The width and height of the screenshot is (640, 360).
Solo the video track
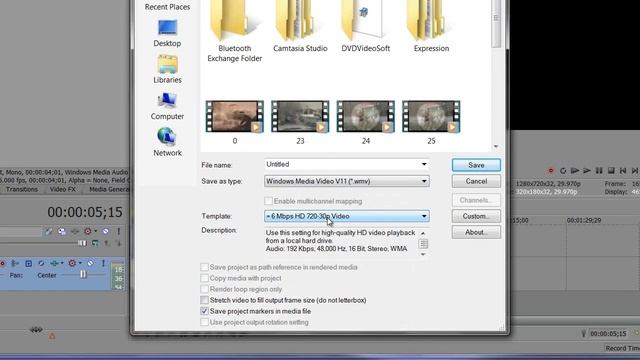click(118, 231)
